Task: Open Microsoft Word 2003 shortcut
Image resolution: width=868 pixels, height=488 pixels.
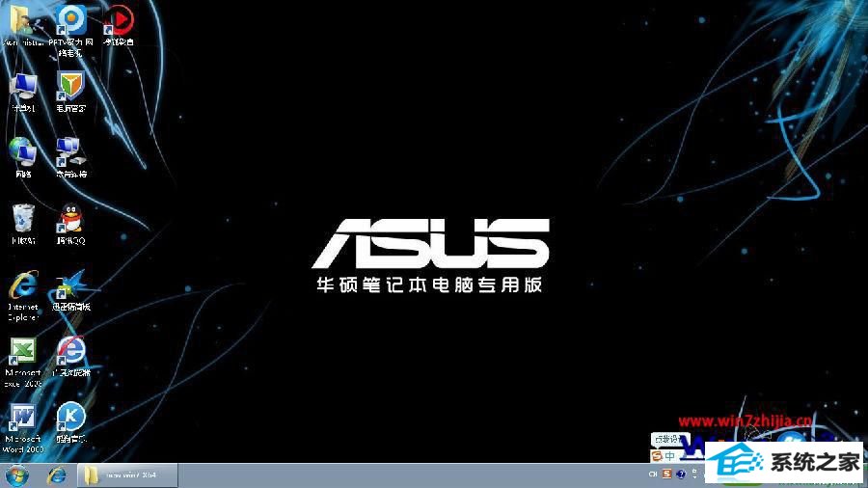Action: [x=23, y=428]
